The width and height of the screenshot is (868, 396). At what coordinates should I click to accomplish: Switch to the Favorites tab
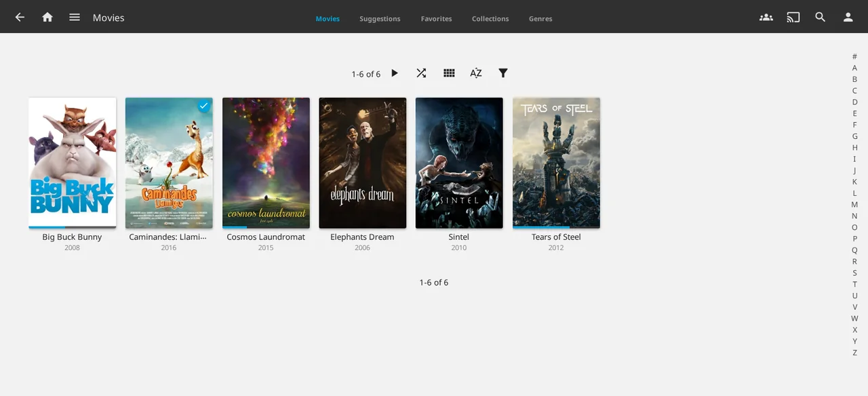point(436,19)
